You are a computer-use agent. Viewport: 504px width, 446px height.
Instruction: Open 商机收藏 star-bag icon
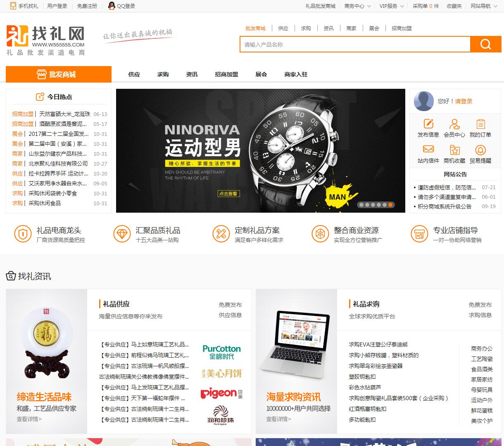pos(454,149)
